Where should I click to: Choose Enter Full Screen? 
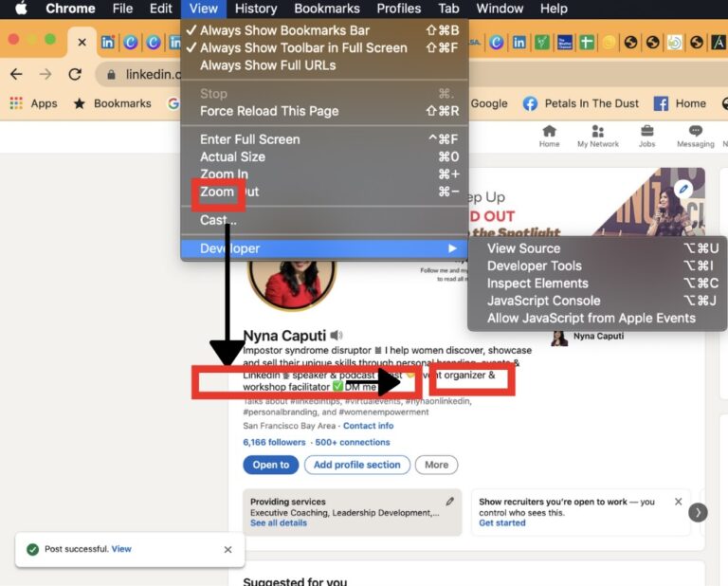[x=324, y=139]
